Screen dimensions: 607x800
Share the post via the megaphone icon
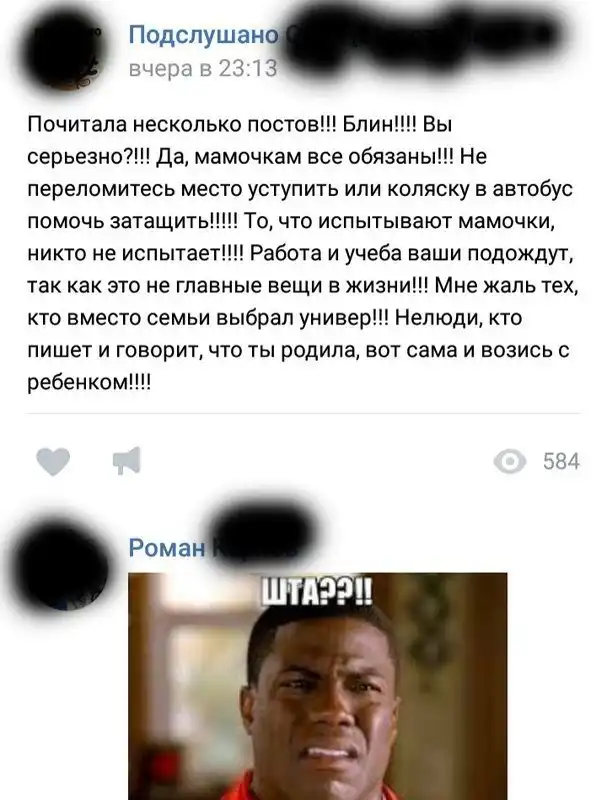click(x=127, y=461)
